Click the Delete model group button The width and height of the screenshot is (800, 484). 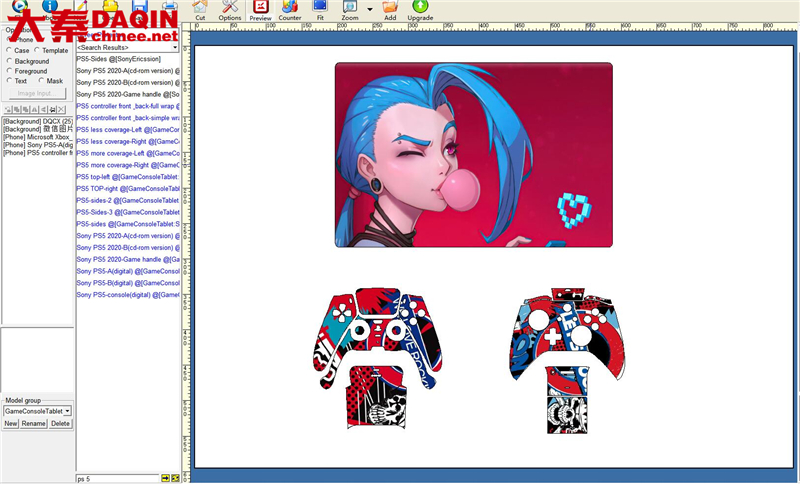pos(60,423)
